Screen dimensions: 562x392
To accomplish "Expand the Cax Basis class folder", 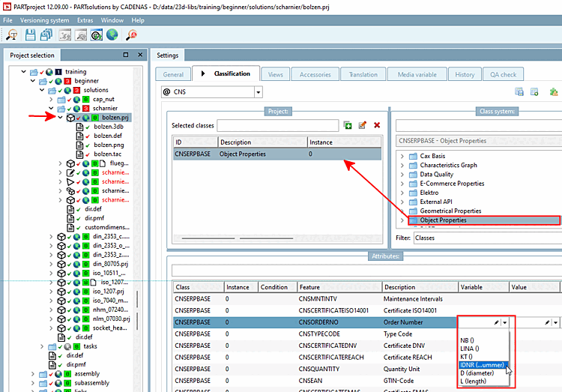I will coord(402,156).
